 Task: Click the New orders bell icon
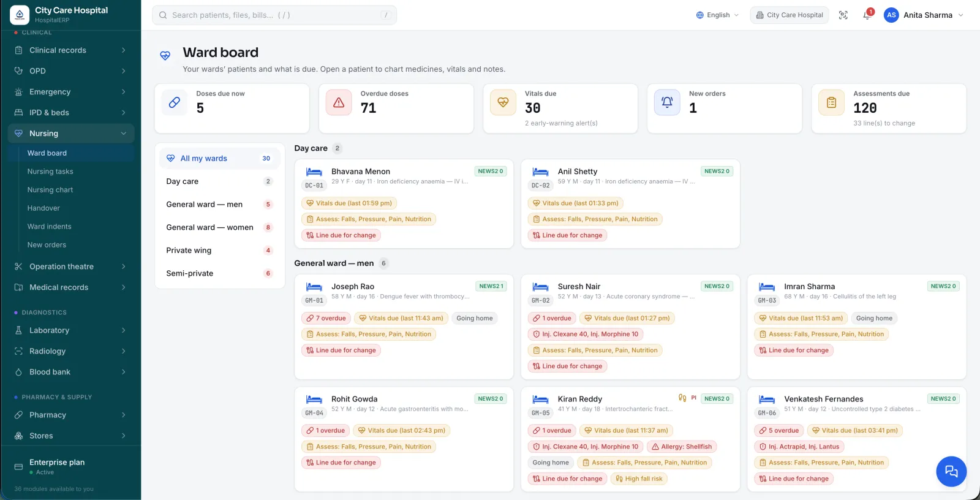tap(667, 102)
